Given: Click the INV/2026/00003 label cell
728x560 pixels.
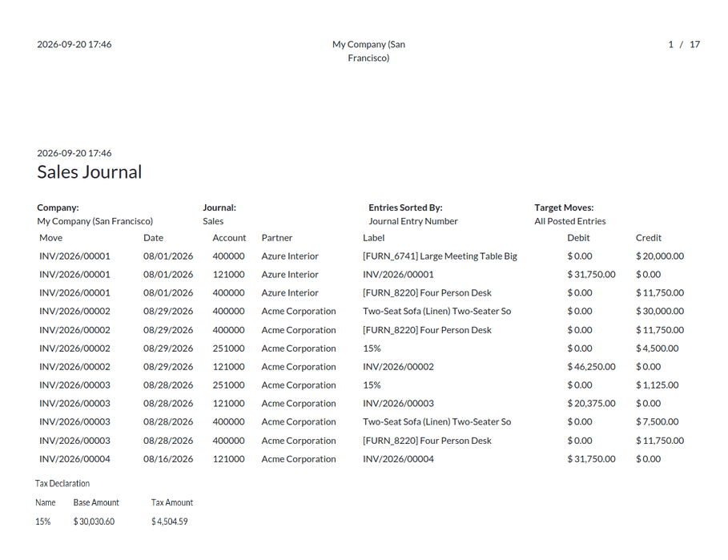Looking at the screenshot, I should point(398,404).
